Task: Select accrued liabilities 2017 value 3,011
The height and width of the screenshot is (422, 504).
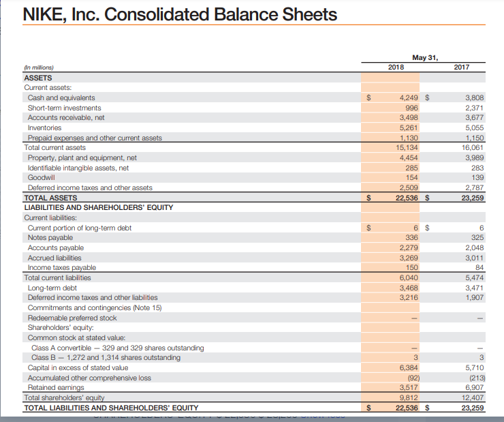Action: pos(475,258)
